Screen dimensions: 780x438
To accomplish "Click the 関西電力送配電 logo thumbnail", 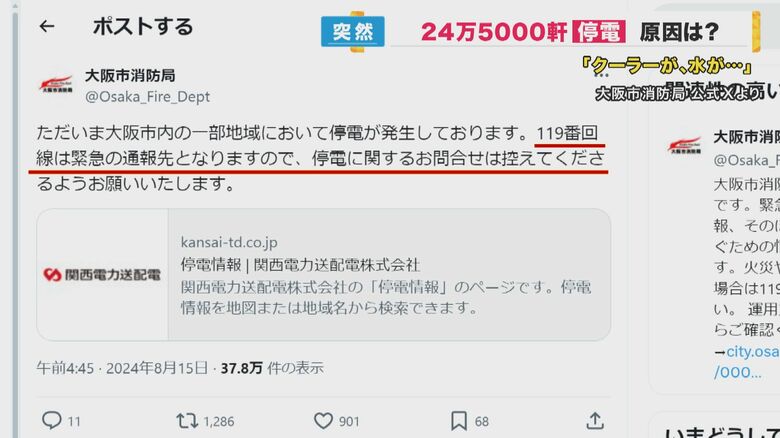I will (102, 274).
